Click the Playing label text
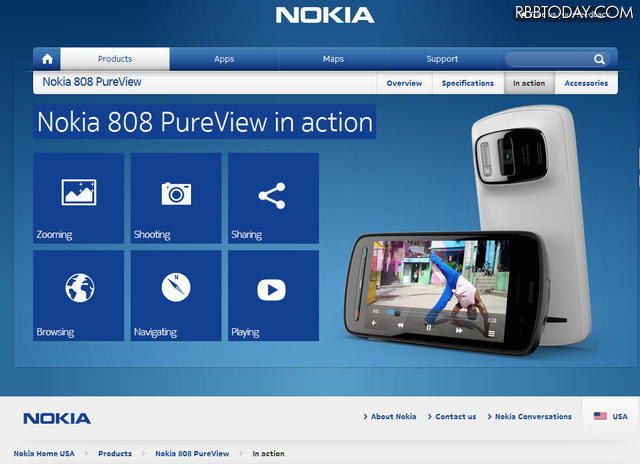 [x=245, y=332]
